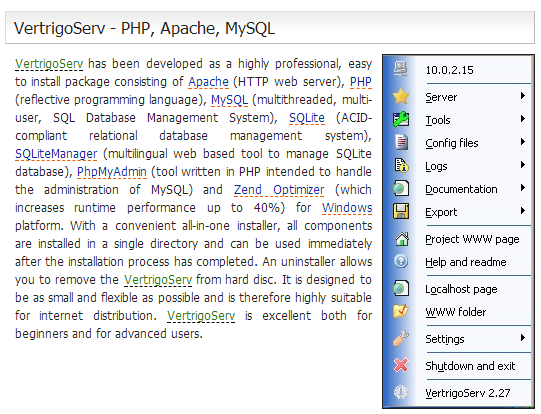Click the gear icon next to VertrigoServ 2.27
This screenshot has width=541, height=414.
click(x=401, y=392)
